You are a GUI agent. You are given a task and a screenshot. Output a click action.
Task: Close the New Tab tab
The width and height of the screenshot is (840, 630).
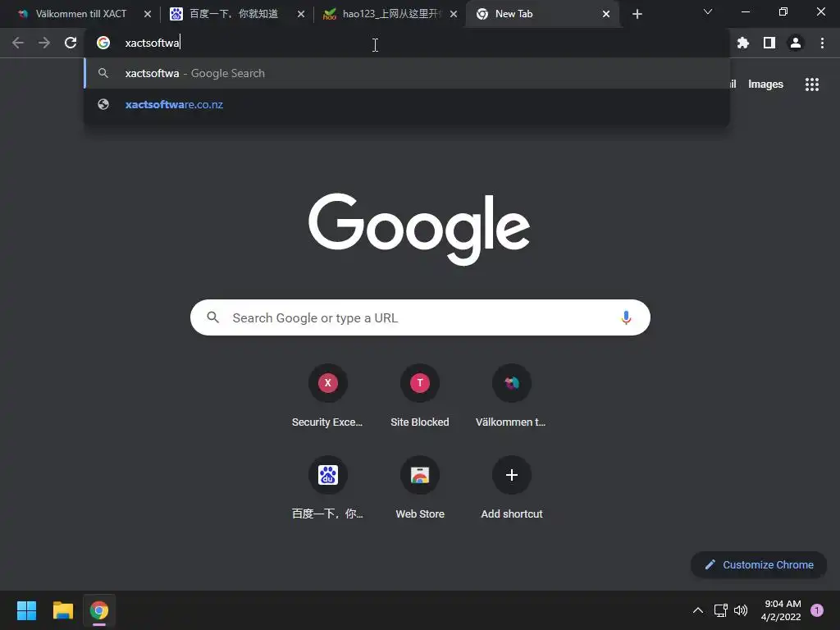click(606, 14)
